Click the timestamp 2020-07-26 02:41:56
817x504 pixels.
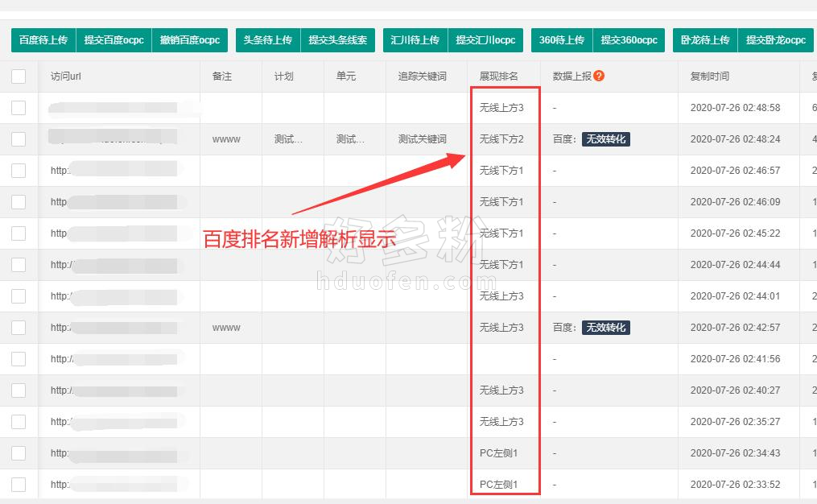(x=735, y=358)
